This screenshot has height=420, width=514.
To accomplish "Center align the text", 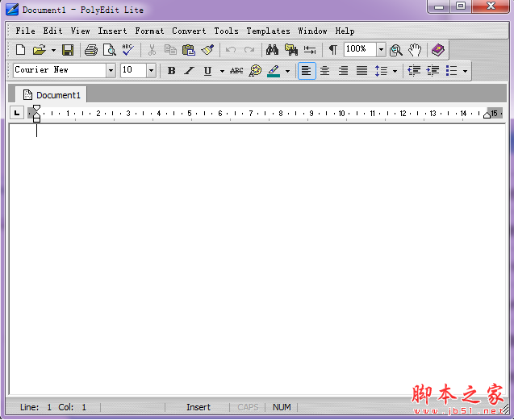I will click(x=325, y=70).
